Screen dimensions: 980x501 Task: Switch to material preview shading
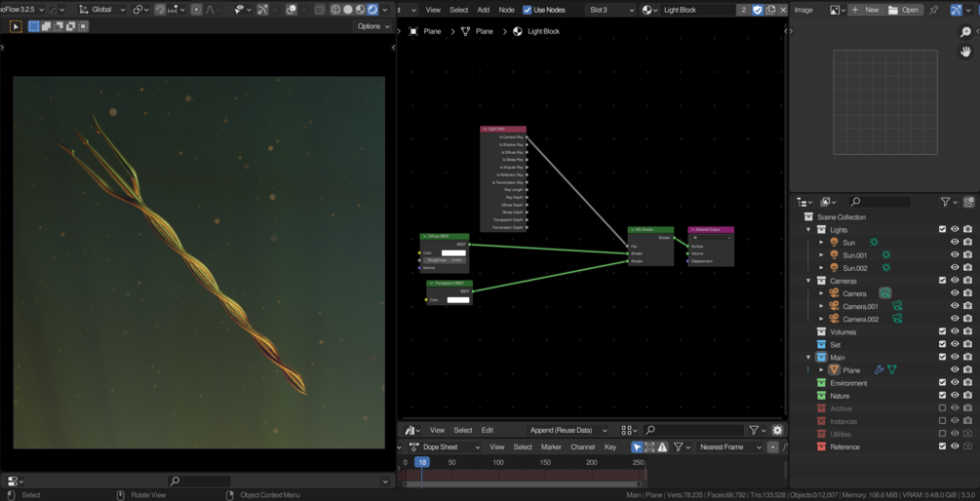pos(360,10)
